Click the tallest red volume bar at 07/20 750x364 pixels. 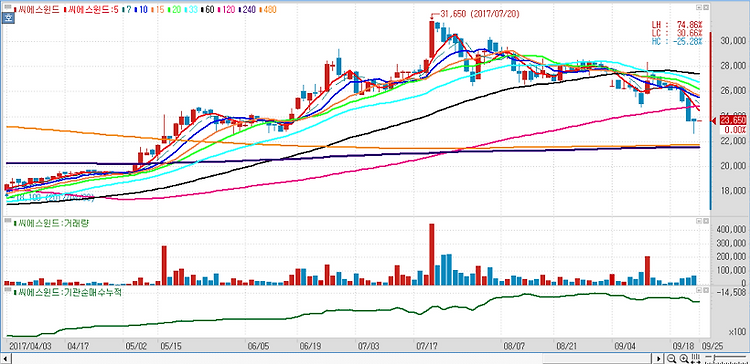(431, 254)
